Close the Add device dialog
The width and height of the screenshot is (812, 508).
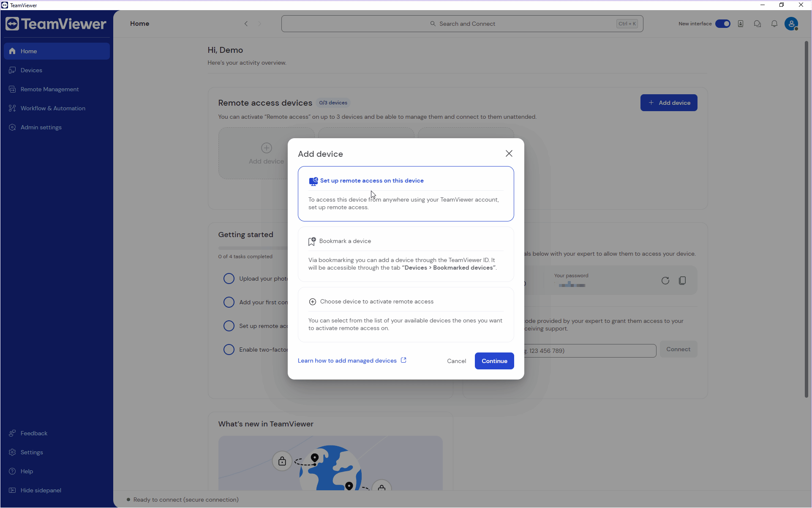[x=509, y=153]
